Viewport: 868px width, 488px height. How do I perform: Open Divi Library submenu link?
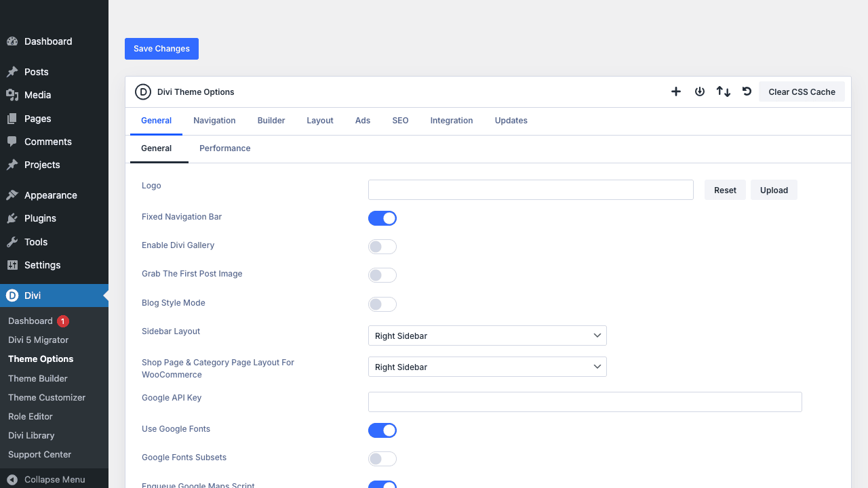[31, 435]
